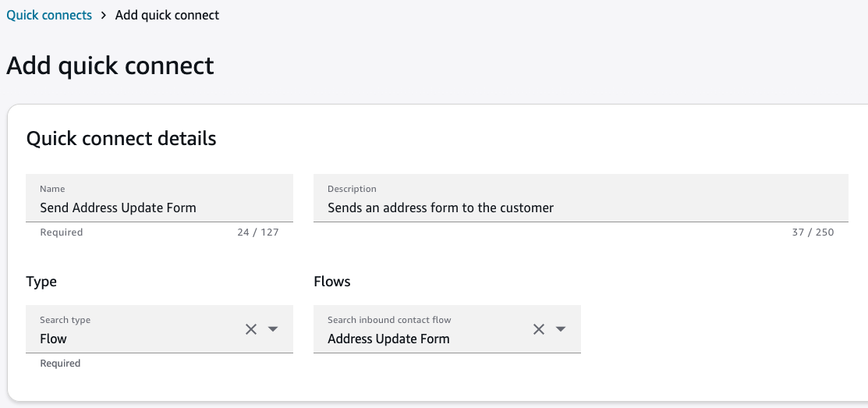The width and height of the screenshot is (868, 408).
Task: Click the breadcrumb chevron separator
Action: [104, 16]
